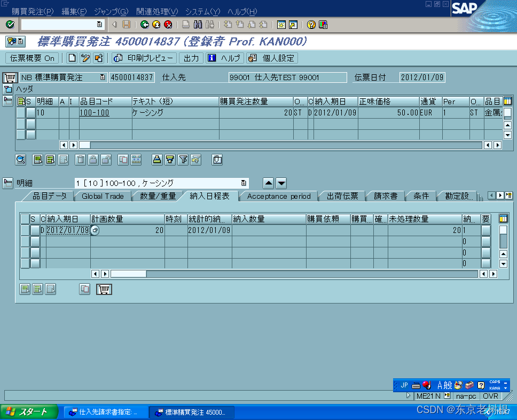
Task: Click the copy icon below schedule table
Action: 85,289
